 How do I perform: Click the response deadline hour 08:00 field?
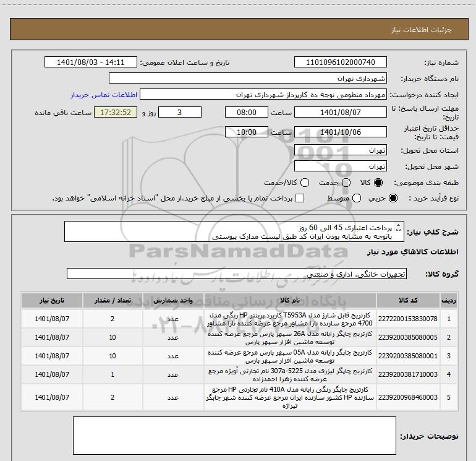pyautogui.click(x=247, y=112)
